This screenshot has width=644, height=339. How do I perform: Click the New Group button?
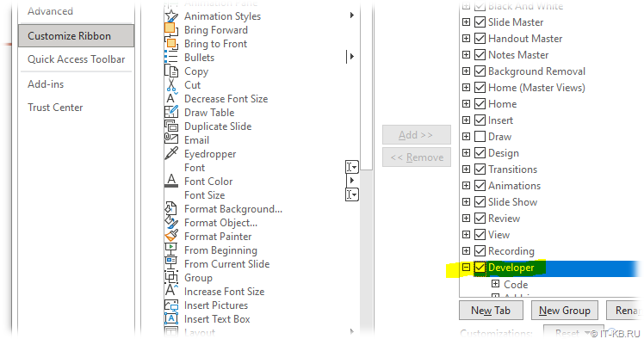(565, 311)
